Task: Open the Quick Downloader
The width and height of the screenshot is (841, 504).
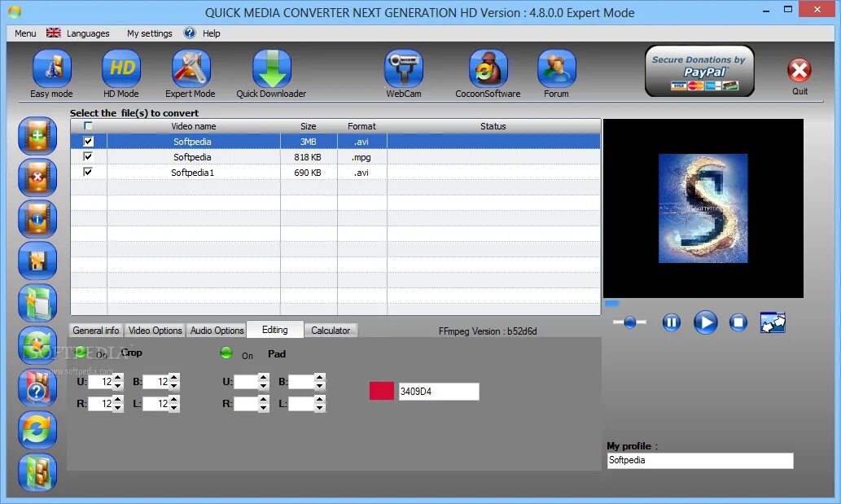Action: [x=272, y=68]
